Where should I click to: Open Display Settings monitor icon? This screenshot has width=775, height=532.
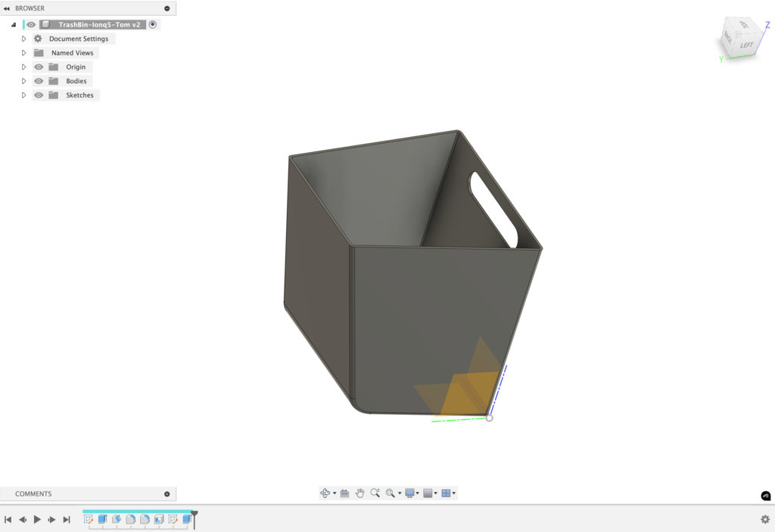409,493
